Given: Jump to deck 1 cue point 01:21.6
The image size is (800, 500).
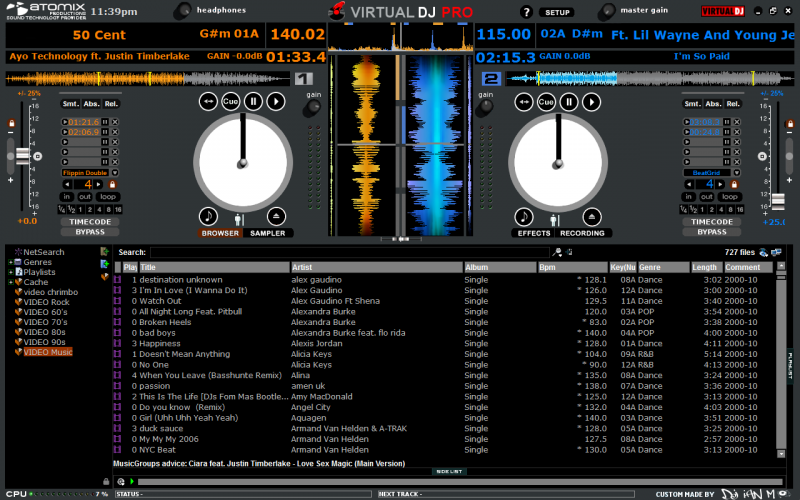Looking at the screenshot, I should [65, 122].
